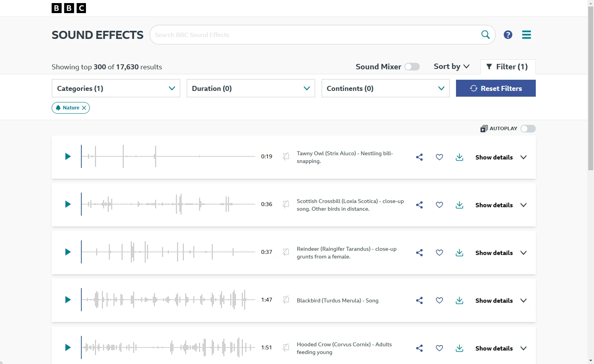Click the Reset Filters button

tap(495, 88)
